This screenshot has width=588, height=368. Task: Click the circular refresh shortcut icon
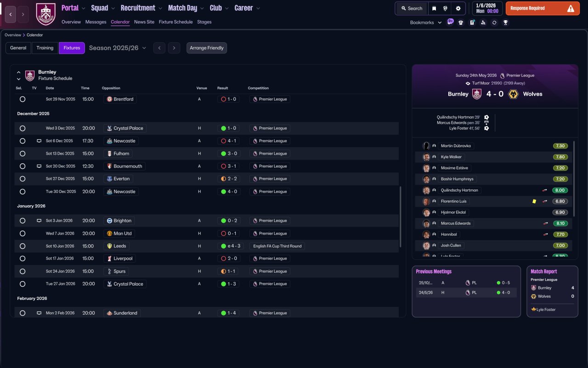pos(494,23)
